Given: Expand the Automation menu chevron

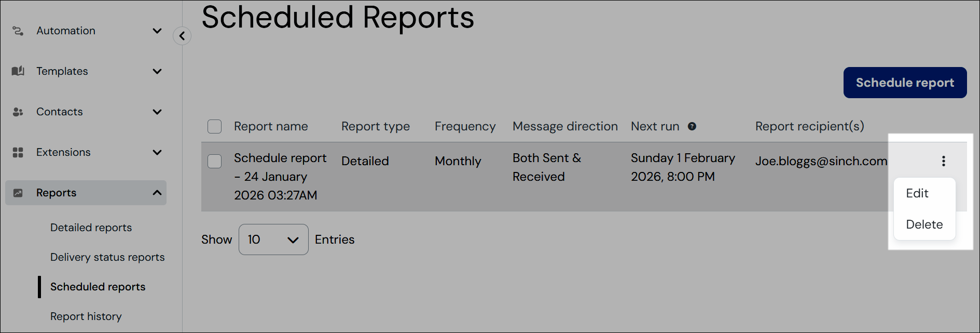Looking at the screenshot, I should [157, 31].
